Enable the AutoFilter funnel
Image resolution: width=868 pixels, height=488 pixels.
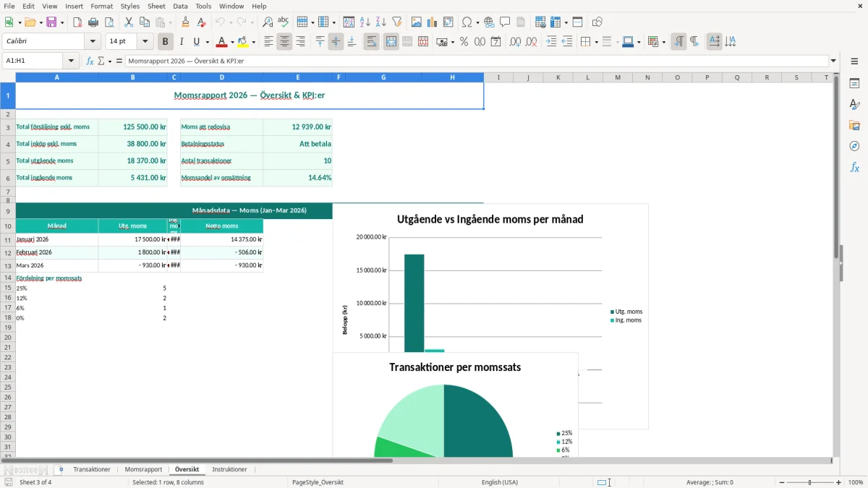click(397, 22)
